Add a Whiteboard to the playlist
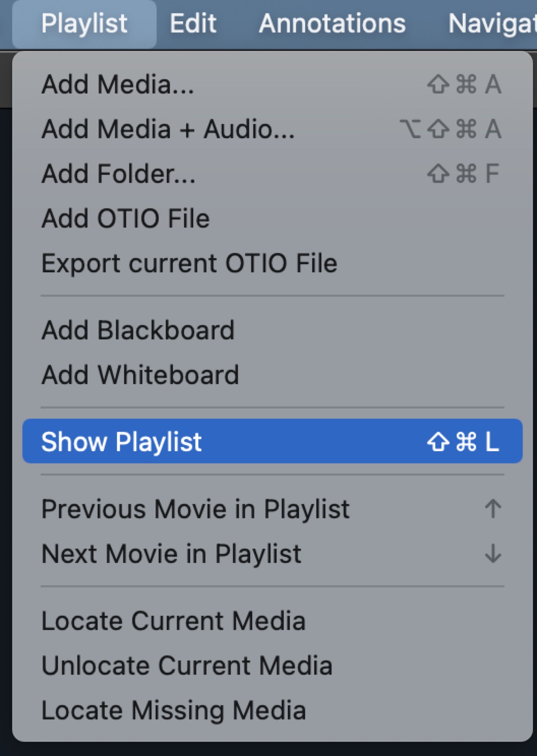 tap(140, 375)
